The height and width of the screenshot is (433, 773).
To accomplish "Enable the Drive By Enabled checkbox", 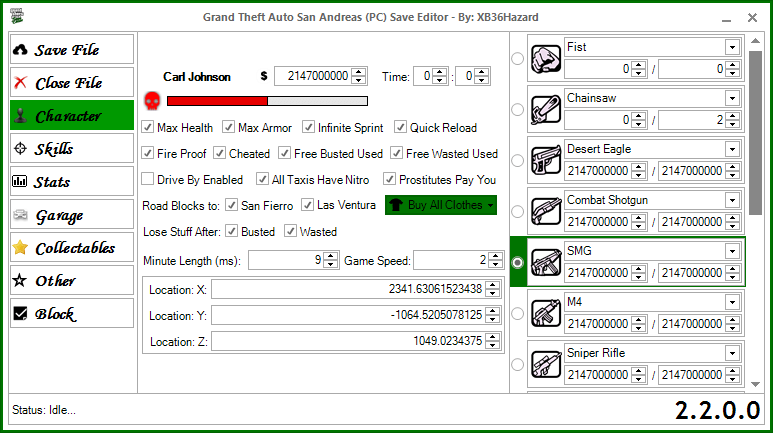I will [147, 179].
